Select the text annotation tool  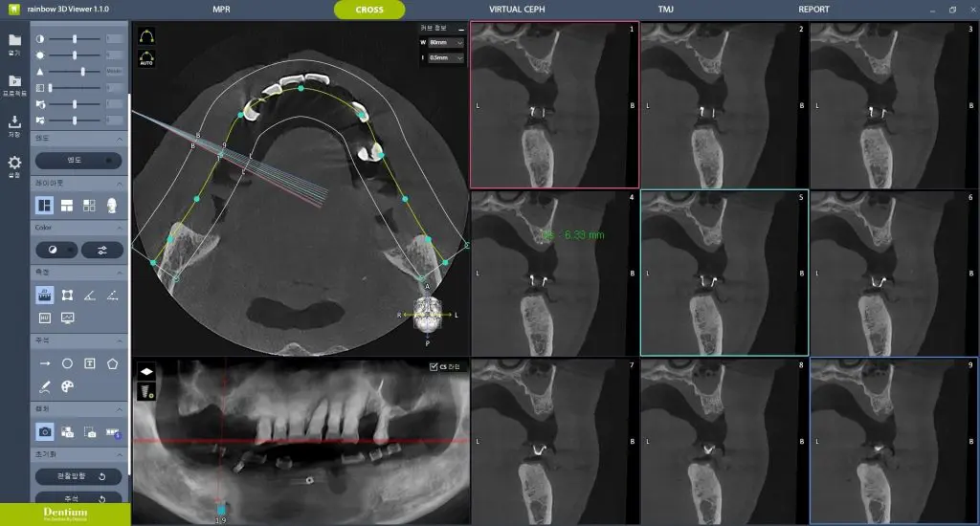click(90, 363)
